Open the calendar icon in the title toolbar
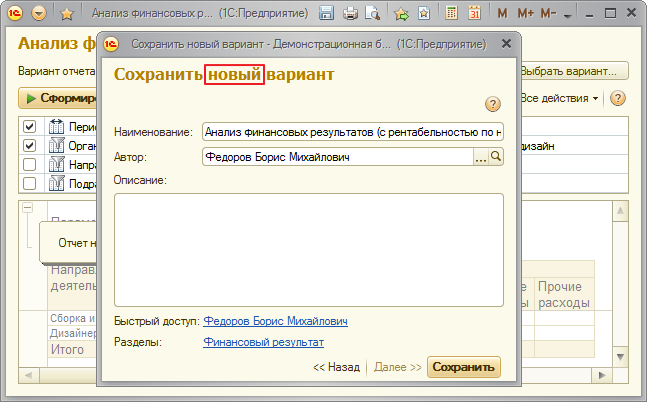647x402 pixels. tap(474, 14)
